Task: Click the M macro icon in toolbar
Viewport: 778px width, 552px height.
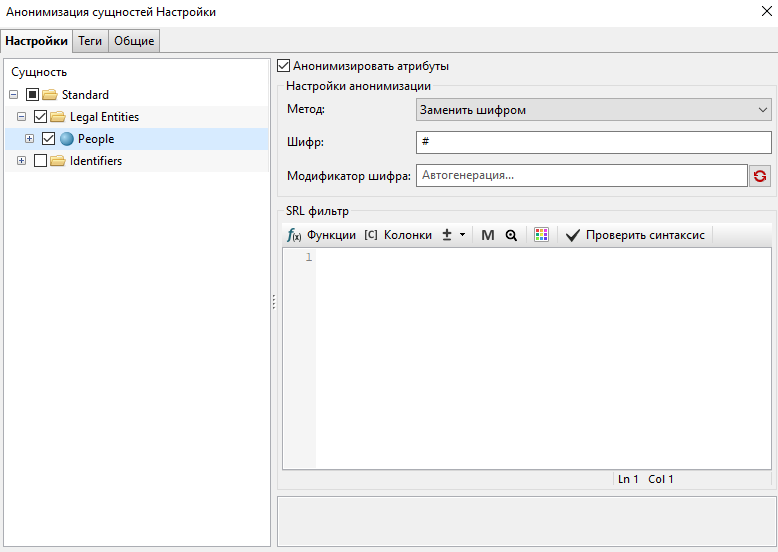Action: pyautogui.click(x=488, y=235)
